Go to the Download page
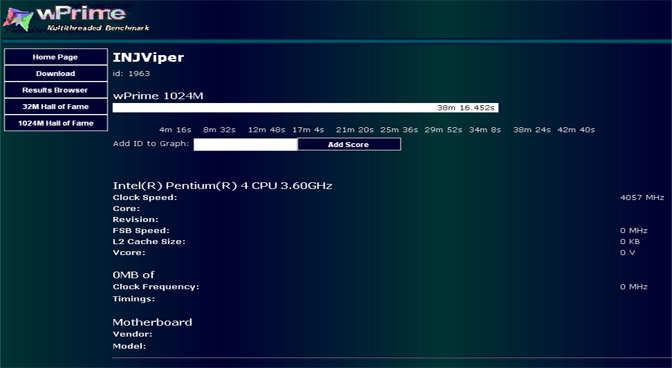 click(56, 73)
